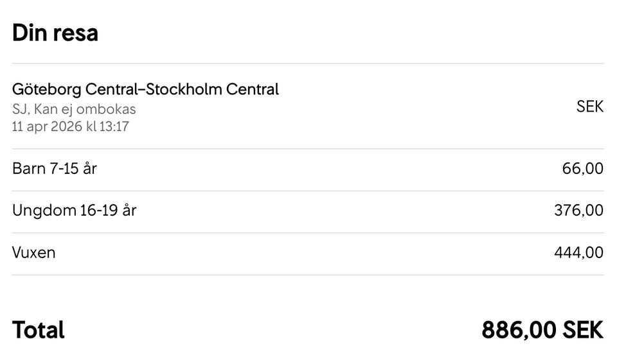Click the divider line under "Din resa"
617x364 pixels.
point(308,64)
